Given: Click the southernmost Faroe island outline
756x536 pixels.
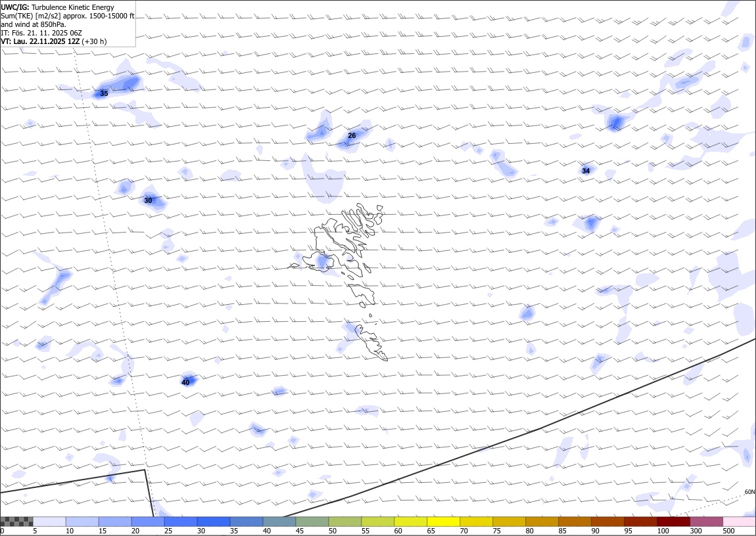Looking at the screenshot, I should pyautogui.click(x=371, y=343).
